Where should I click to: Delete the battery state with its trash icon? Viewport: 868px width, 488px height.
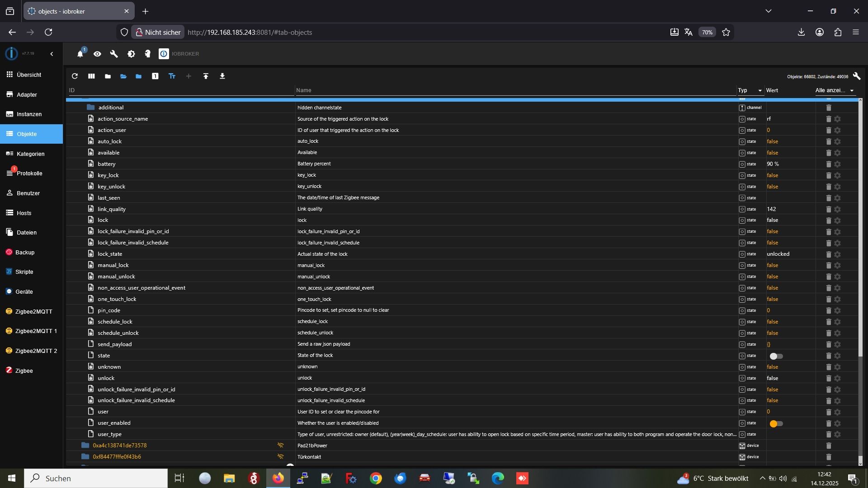click(829, 164)
